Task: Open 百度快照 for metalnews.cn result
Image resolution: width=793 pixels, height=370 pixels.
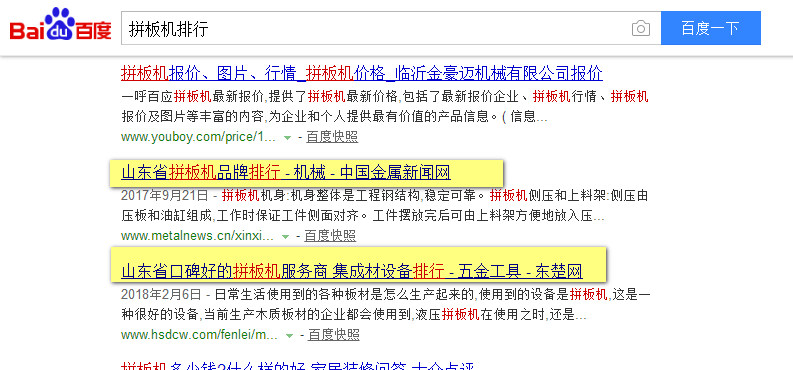Action: [330, 236]
